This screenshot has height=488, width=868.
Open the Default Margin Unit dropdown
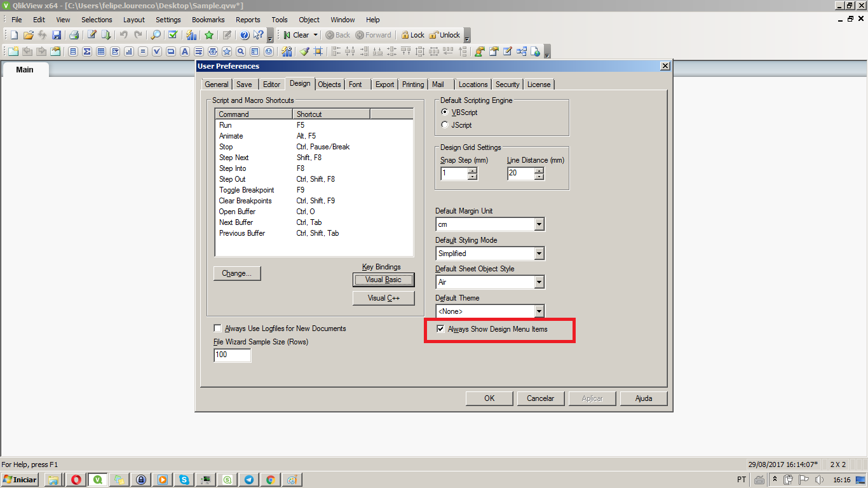539,224
